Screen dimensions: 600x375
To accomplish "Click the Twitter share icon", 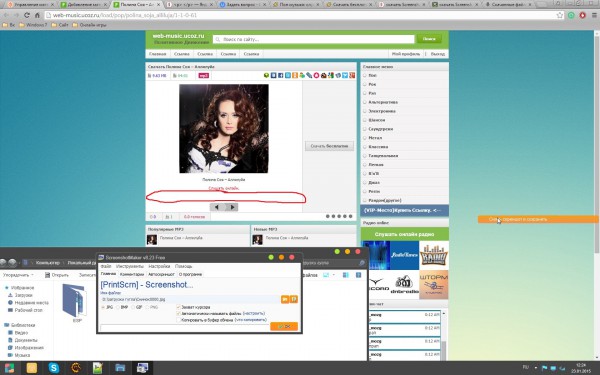I will pos(345,75).
